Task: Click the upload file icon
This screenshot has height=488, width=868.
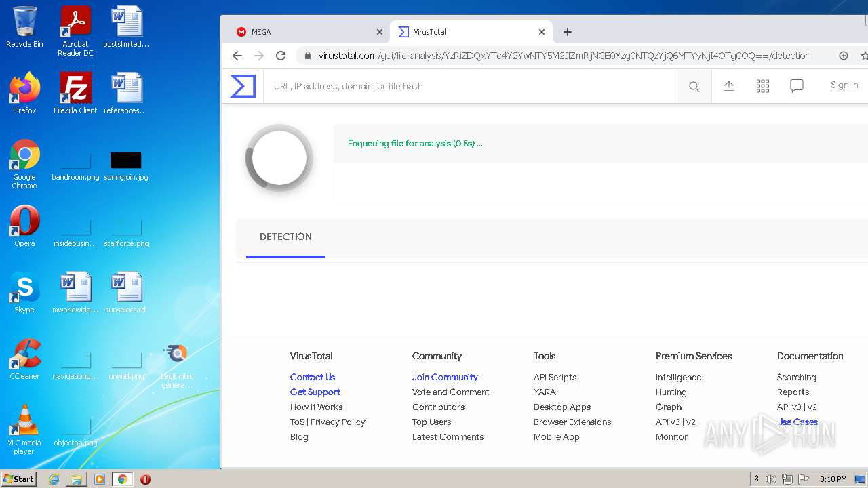Action: tap(729, 85)
